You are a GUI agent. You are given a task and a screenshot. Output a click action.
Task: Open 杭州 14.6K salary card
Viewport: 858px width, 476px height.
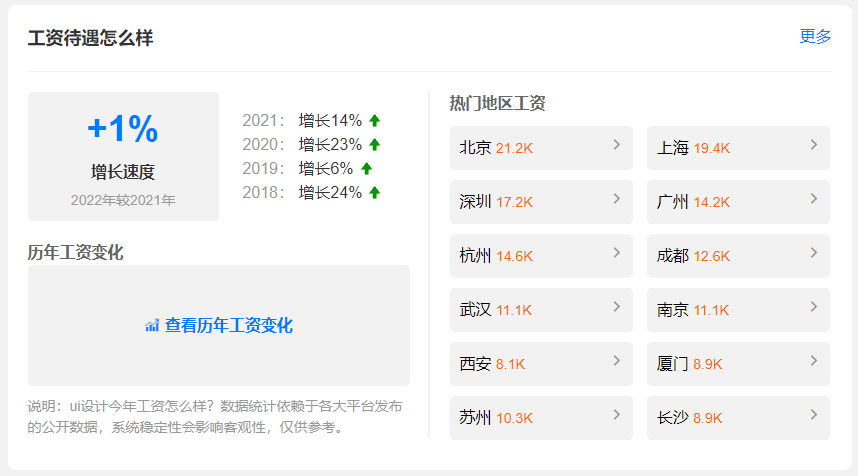(541, 256)
